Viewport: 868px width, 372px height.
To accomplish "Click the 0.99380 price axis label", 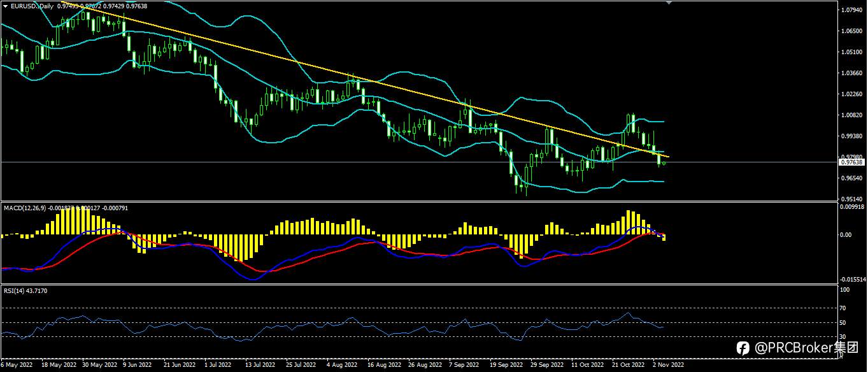I will [x=851, y=136].
